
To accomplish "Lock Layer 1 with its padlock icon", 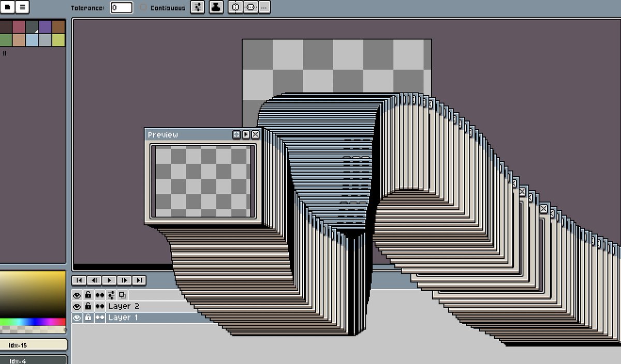I will coord(88,317).
